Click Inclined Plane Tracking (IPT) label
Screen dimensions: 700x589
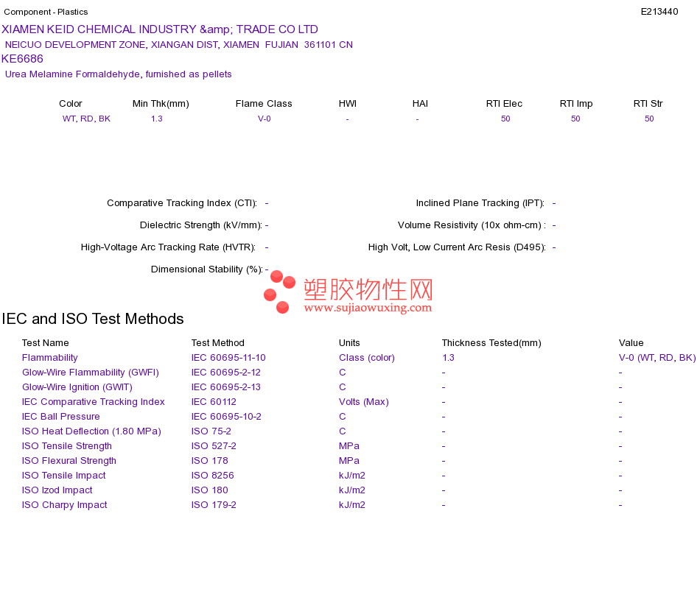[480, 203]
